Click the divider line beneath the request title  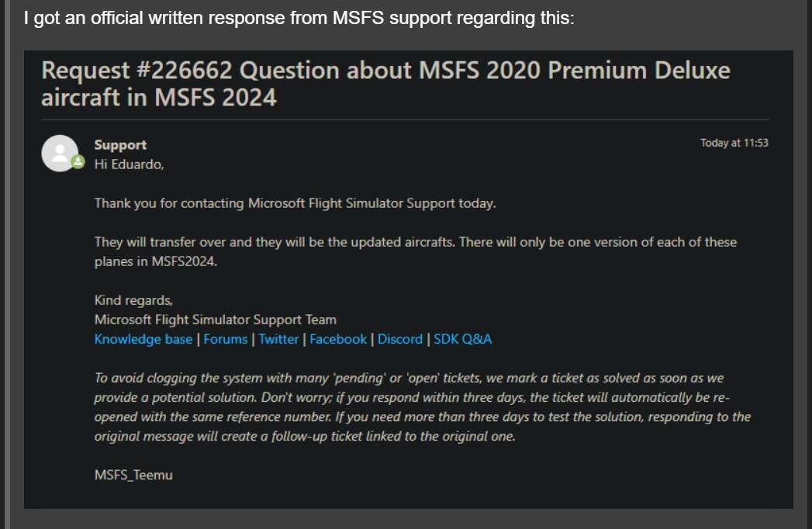click(x=405, y=120)
